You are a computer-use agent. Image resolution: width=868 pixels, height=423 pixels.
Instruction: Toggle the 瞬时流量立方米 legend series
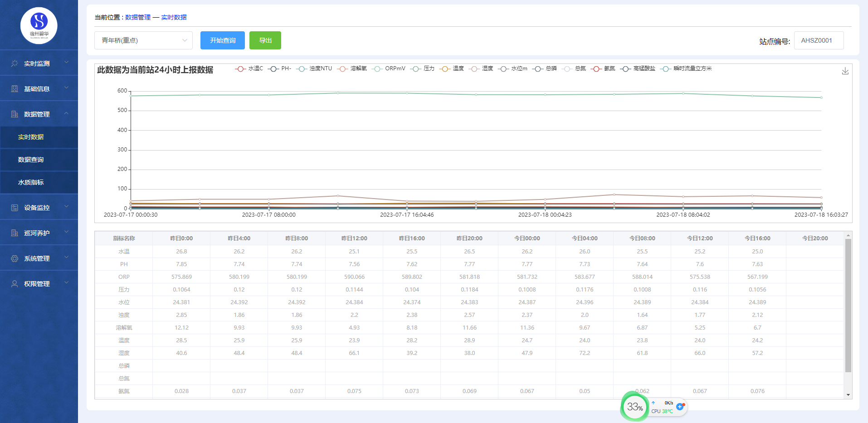coord(686,68)
